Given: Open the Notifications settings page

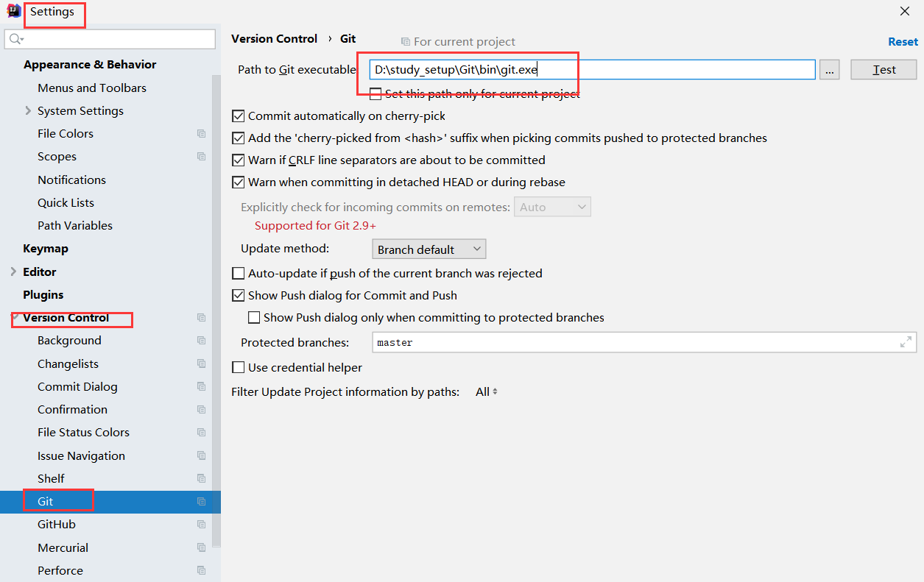Looking at the screenshot, I should point(71,180).
